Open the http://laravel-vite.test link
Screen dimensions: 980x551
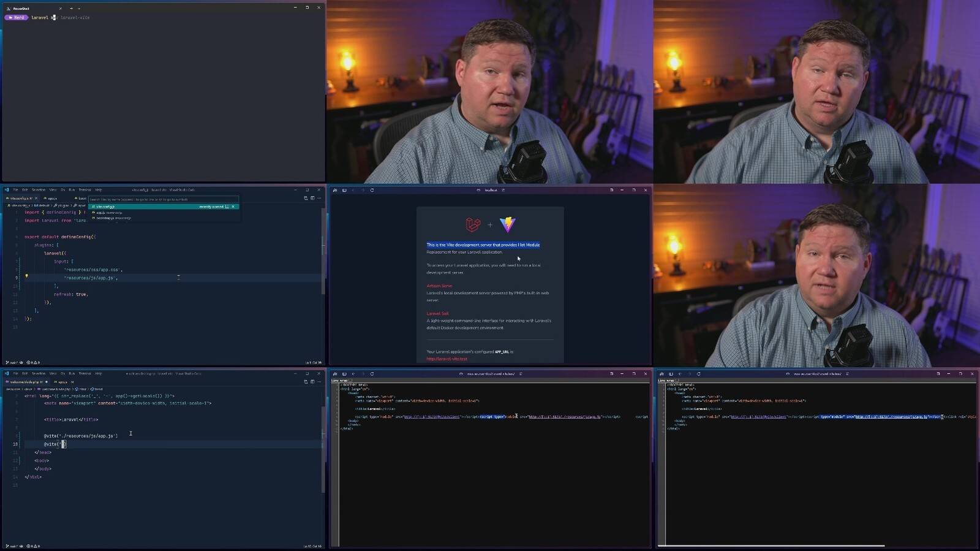[447, 359]
